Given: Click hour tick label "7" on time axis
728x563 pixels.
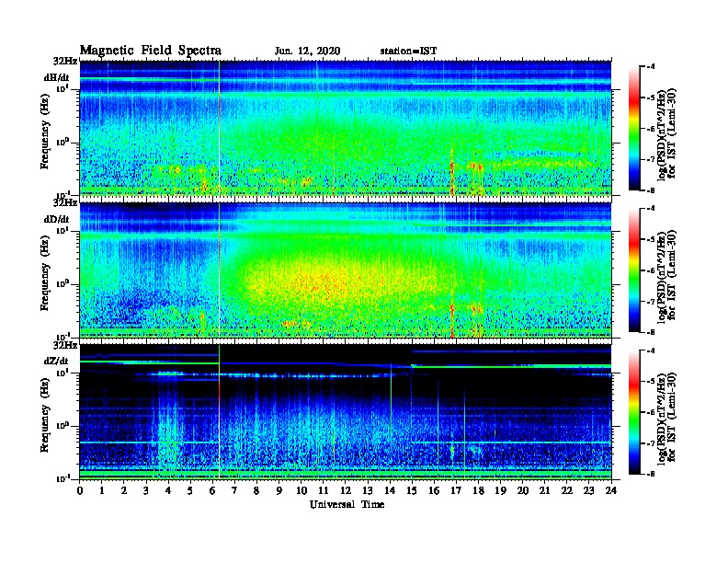Looking at the screenshot, I should [x=235, y=491].
